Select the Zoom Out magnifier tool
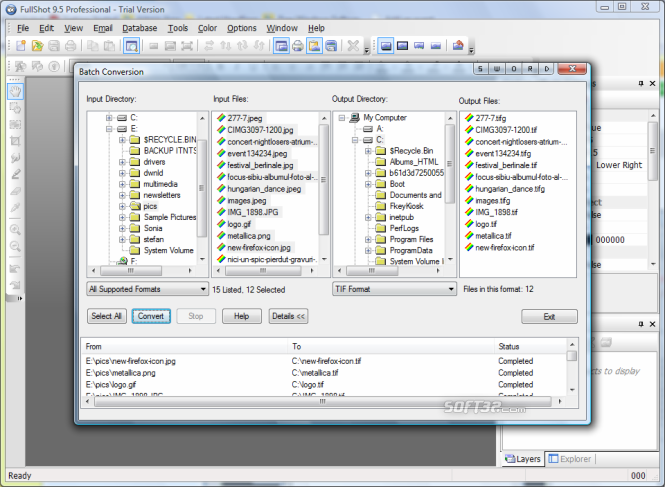Screen dimensions: 665x487 15,246
